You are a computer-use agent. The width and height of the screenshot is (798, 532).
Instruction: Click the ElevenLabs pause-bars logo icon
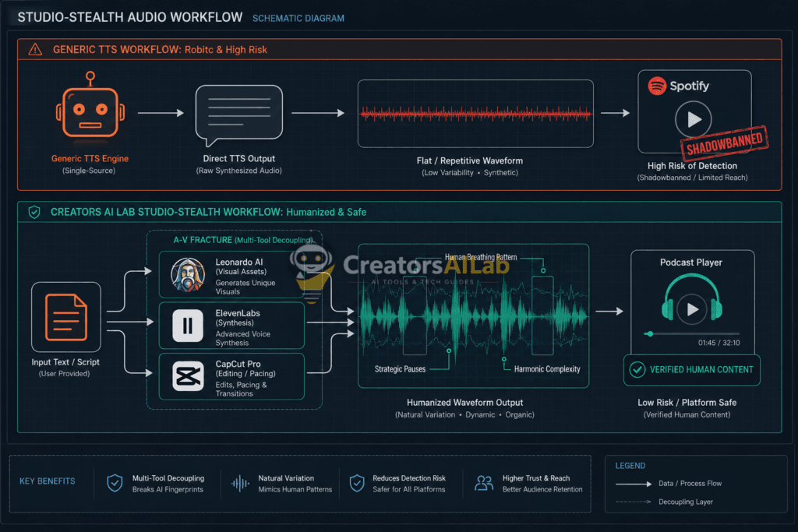point(188,326)
